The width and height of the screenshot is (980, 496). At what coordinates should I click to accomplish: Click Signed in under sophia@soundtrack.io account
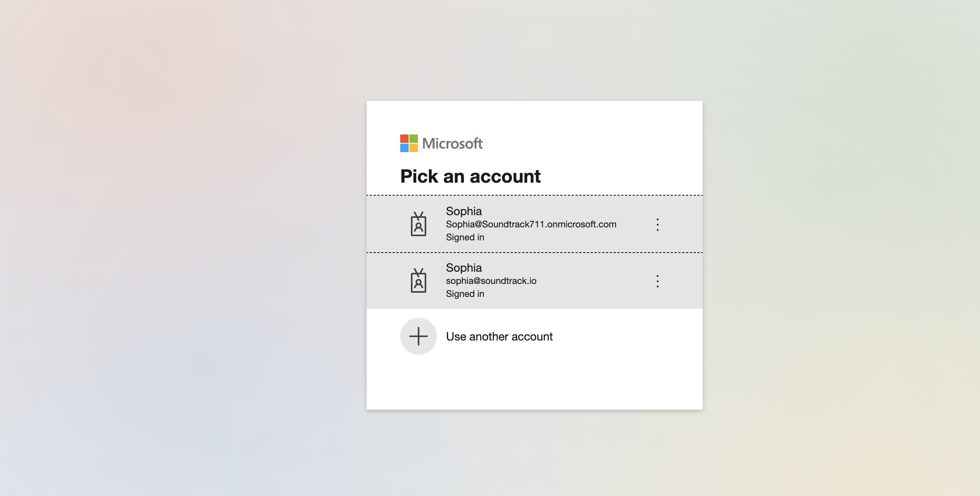click(x=465, y=294)
